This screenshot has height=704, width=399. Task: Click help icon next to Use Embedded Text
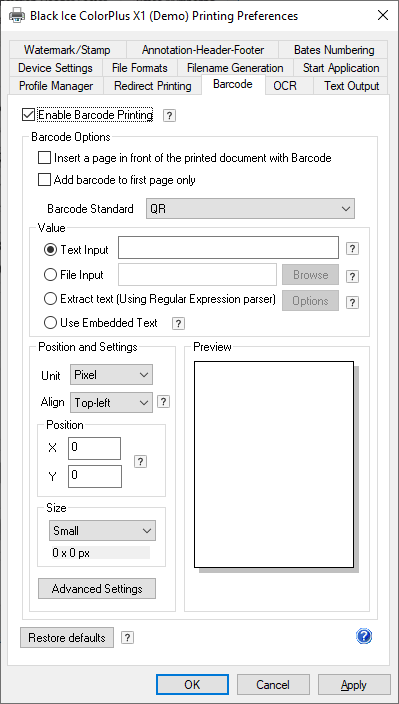point(179,323)
